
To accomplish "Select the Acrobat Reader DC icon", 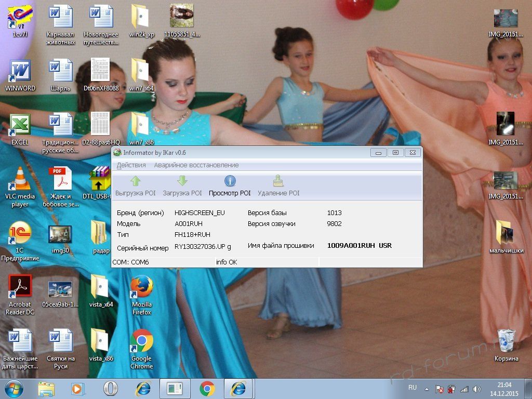I will (20, 295).
